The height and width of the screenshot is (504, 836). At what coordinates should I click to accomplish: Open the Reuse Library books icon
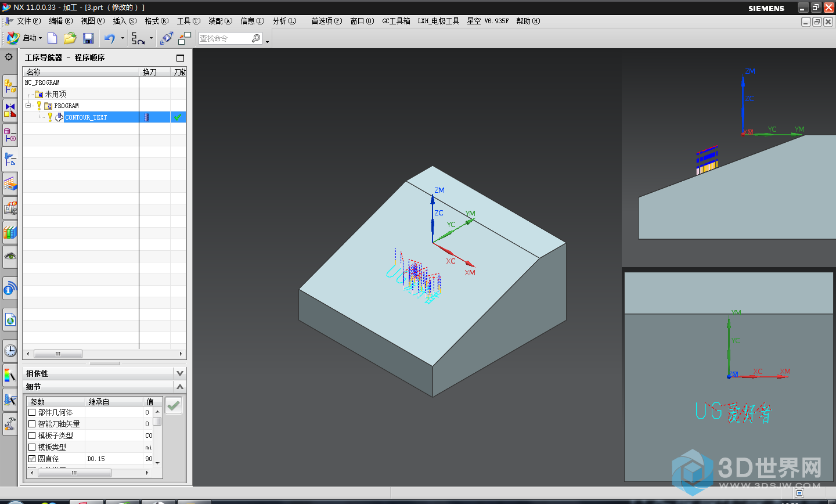10,232
